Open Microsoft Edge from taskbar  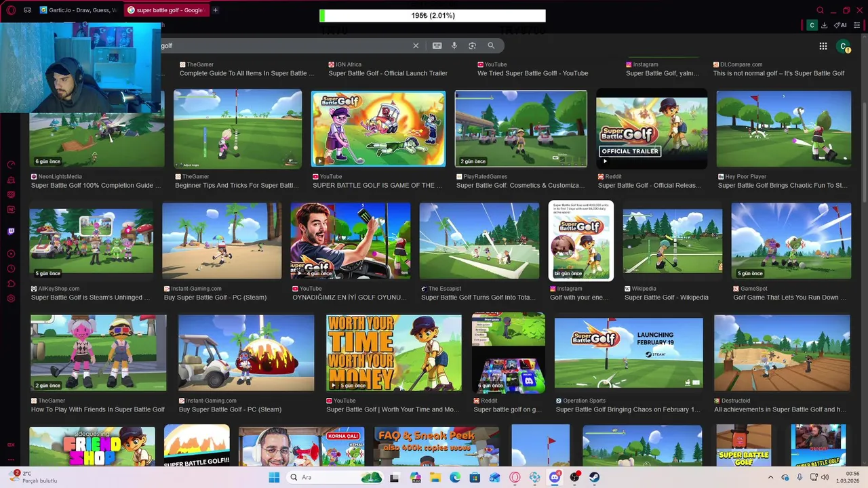[455, 477]
